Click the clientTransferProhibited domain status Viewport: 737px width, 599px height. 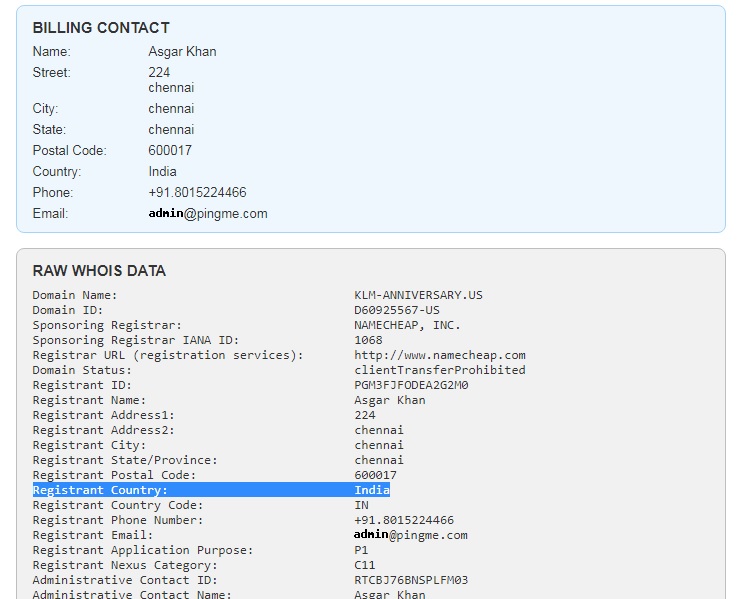tap(439, 370)
